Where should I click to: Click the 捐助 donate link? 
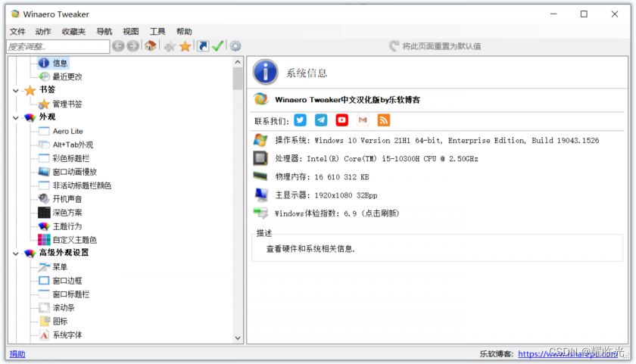click(x=17, y=354)
